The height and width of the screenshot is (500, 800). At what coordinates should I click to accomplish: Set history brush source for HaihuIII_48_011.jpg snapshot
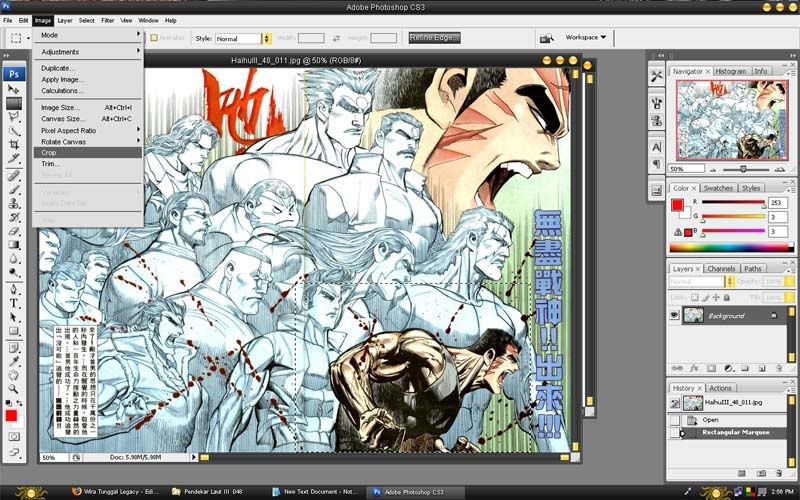pos(674,403)
